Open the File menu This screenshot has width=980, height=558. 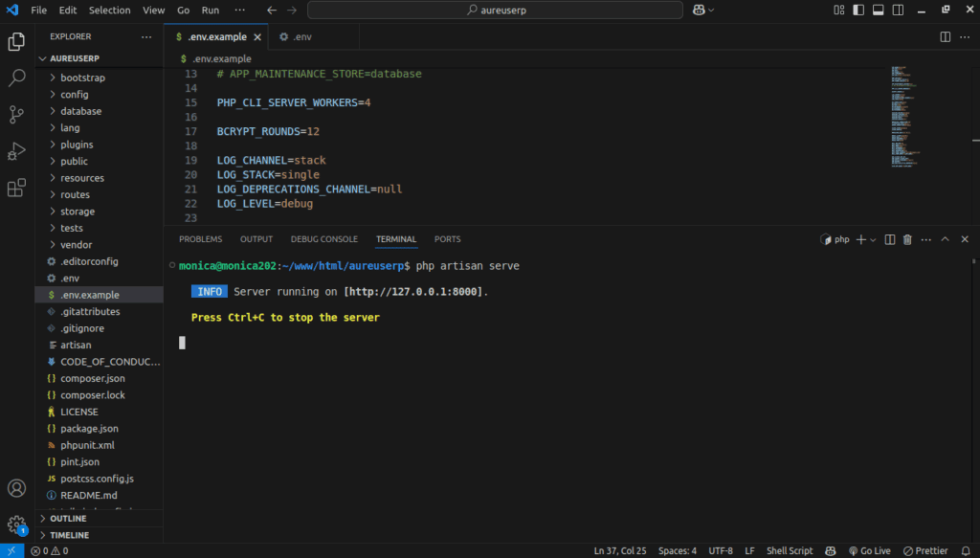(38, 10)
